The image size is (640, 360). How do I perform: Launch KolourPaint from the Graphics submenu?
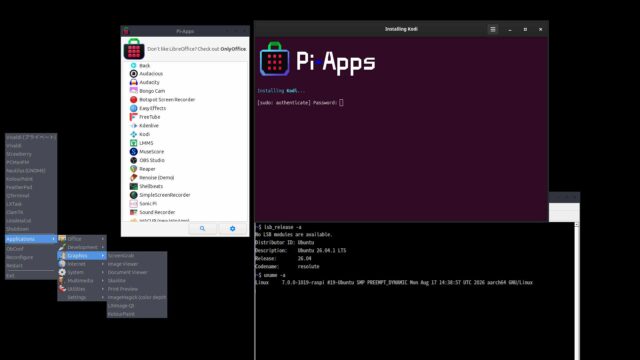137,314
